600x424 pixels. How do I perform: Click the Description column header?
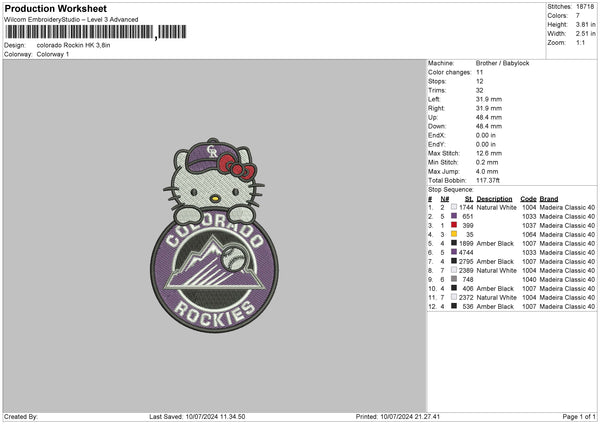click(x=494, y=199)
